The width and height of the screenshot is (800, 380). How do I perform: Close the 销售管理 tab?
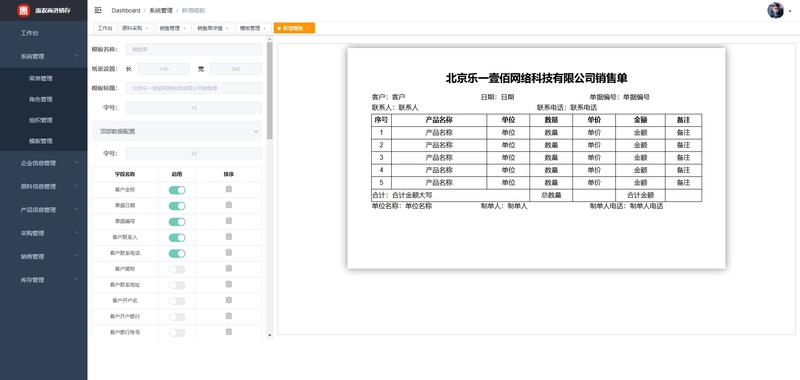pos(185,28)
